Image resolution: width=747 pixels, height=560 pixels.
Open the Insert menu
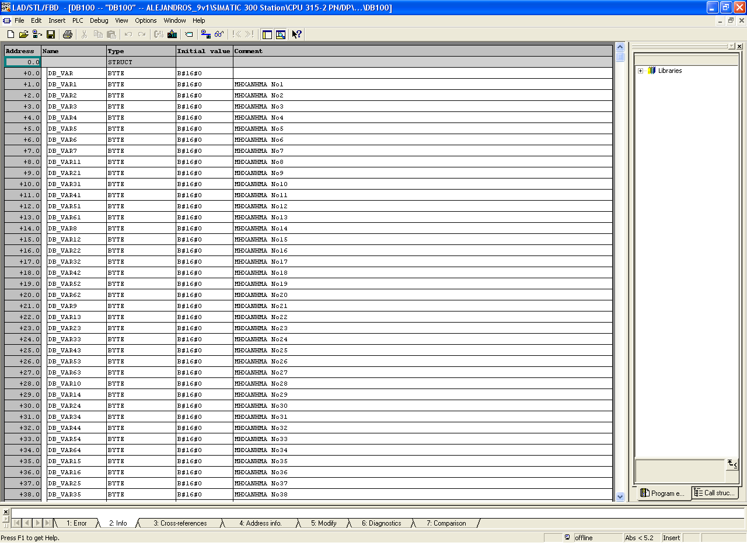(x=57, y=20)
